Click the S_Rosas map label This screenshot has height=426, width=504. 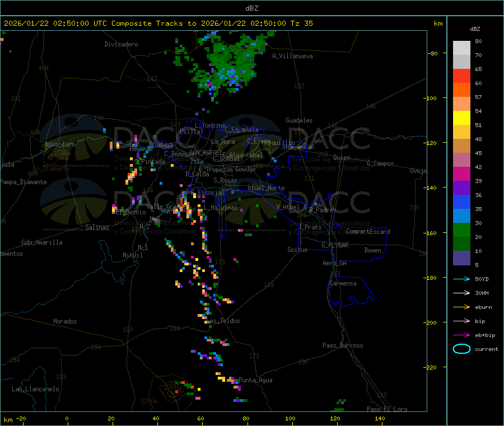225,180
